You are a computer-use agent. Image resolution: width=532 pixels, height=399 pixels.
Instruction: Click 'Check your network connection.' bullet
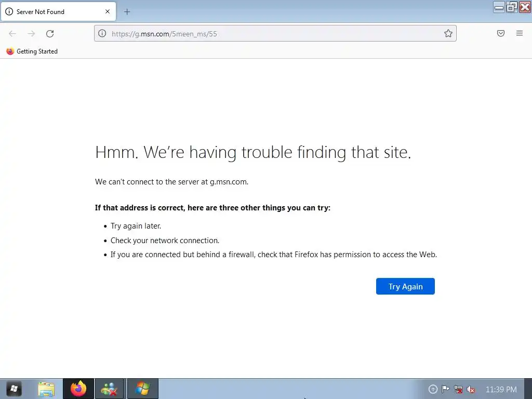[x=165, y=241]
